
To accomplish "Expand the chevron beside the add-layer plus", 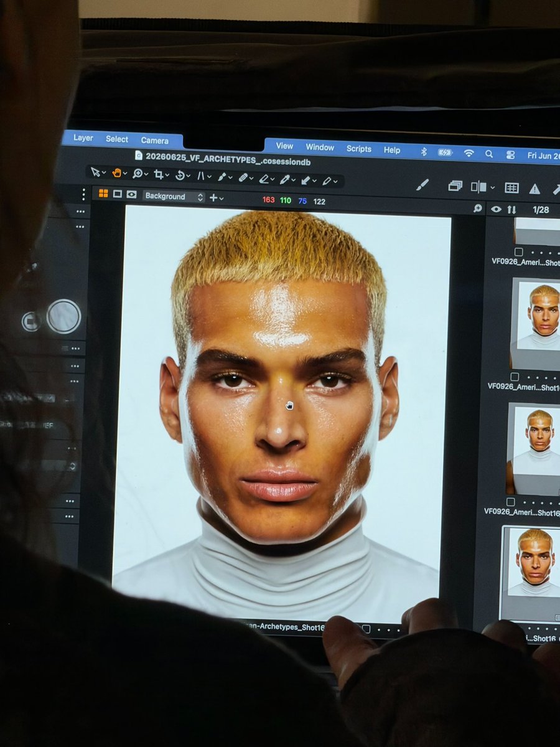I will (221, 199).
